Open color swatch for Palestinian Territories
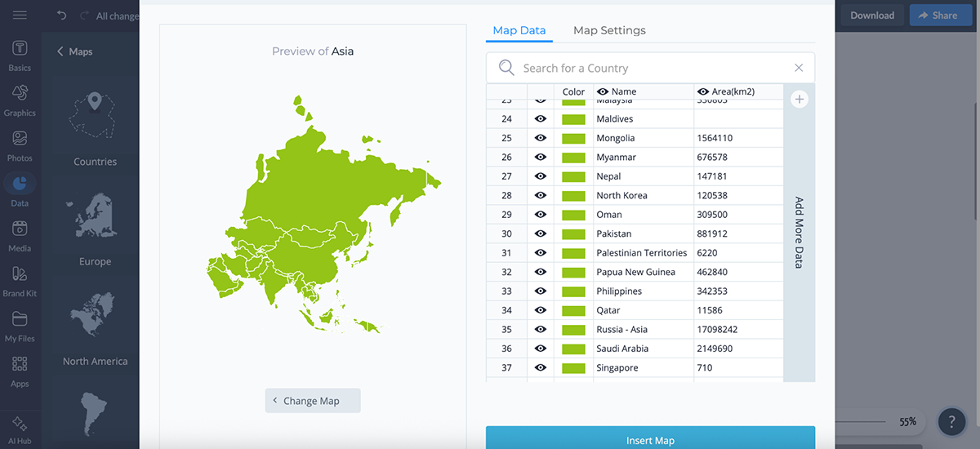Image resolution: width=980 pixels, height=449 pixels. pyautogui.click(x=573, y=253)
